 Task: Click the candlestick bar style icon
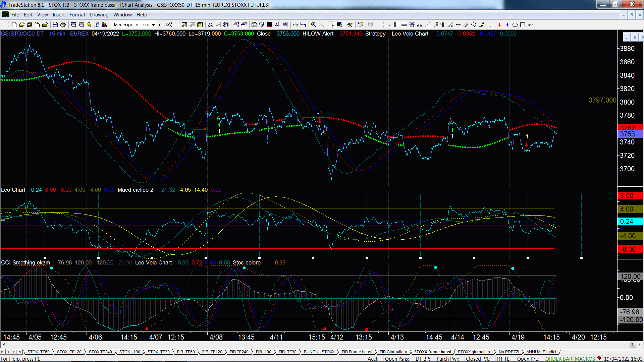(x=285, y=25)
